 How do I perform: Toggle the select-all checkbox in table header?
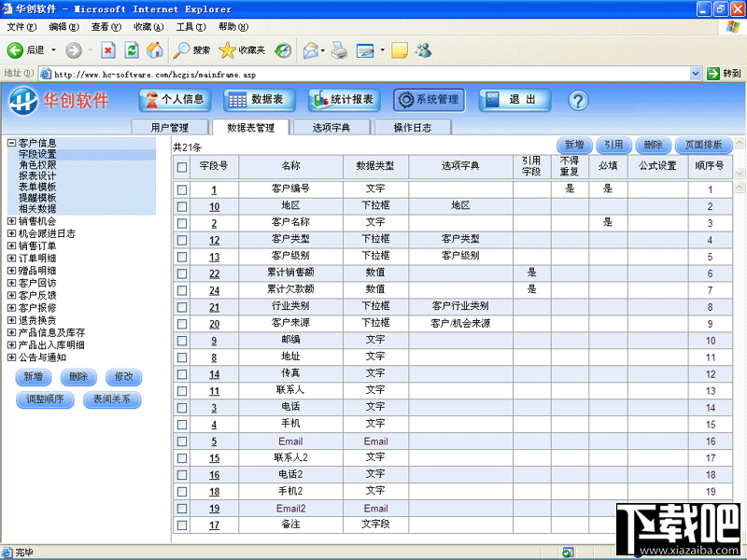point(182,167)
